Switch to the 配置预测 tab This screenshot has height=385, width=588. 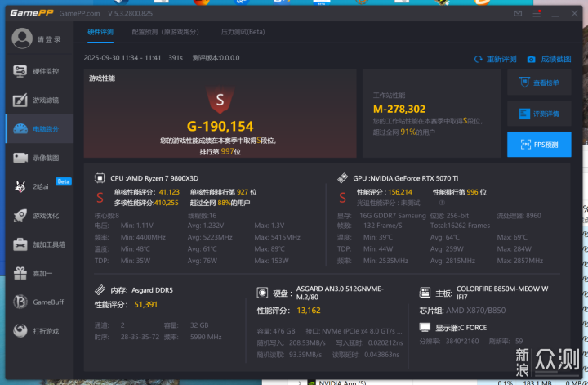(165, 32)
